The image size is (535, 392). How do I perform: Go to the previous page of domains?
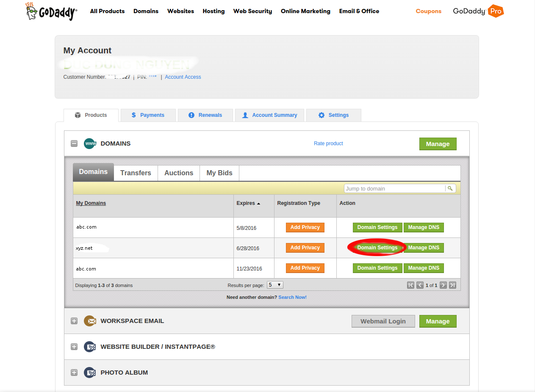pyautogui.click(x=420, y=285)
